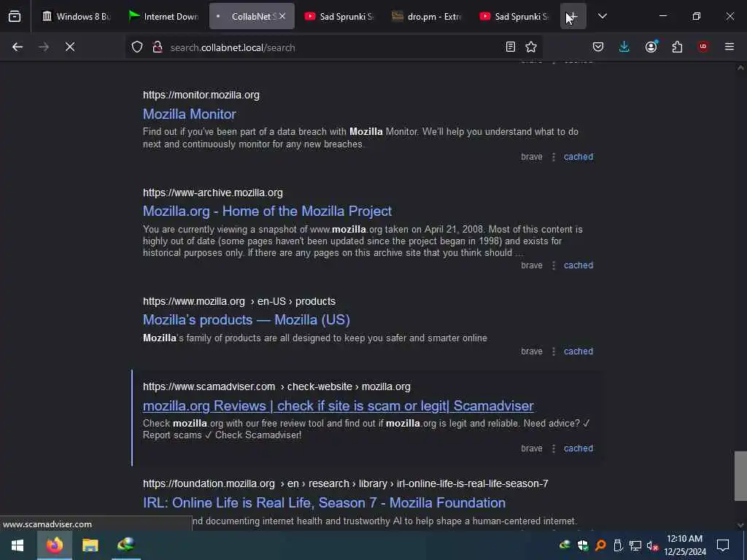
Task: Switch to first Sad Sprunki tab
Action: [x=339, y=17]
